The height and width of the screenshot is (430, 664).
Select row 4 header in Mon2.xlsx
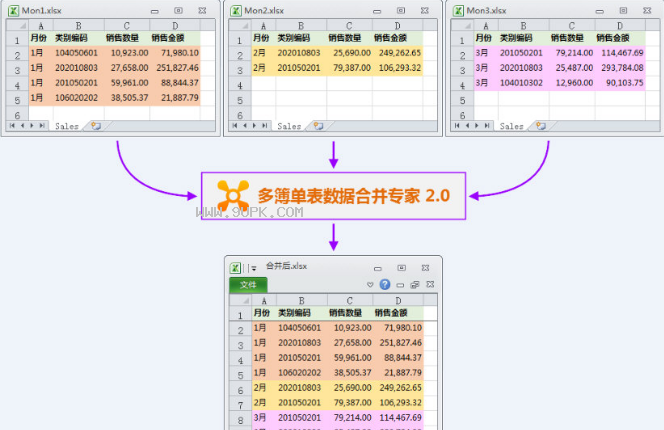[240, 85]
